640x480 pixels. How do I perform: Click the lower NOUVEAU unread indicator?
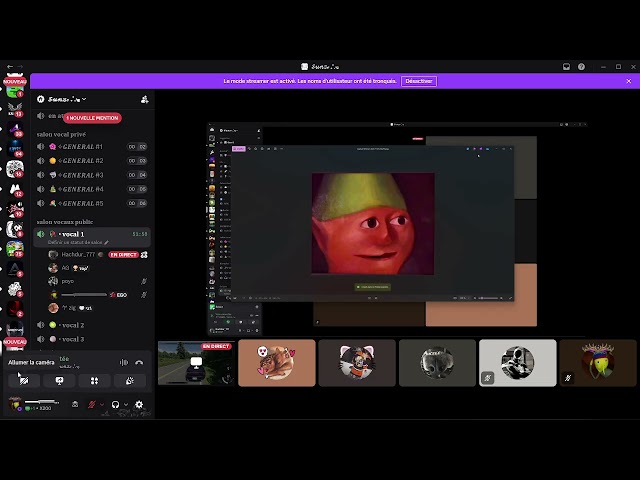point(15,342)
